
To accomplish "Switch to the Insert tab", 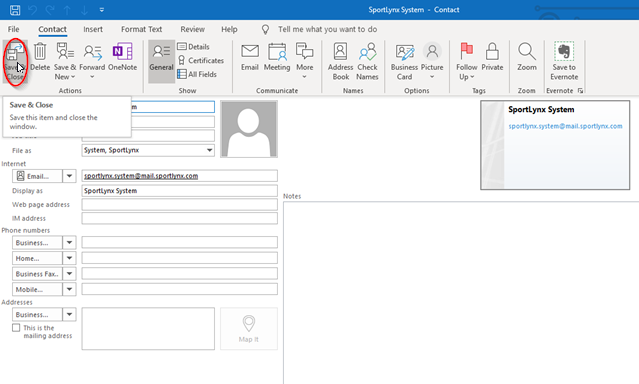I will pyautogui.click(x=93, y=29).
